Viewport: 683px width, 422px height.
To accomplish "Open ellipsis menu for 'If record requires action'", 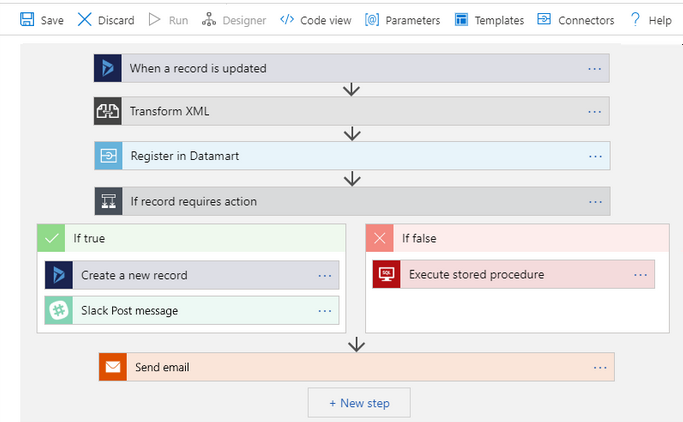I will pos(595,202).
